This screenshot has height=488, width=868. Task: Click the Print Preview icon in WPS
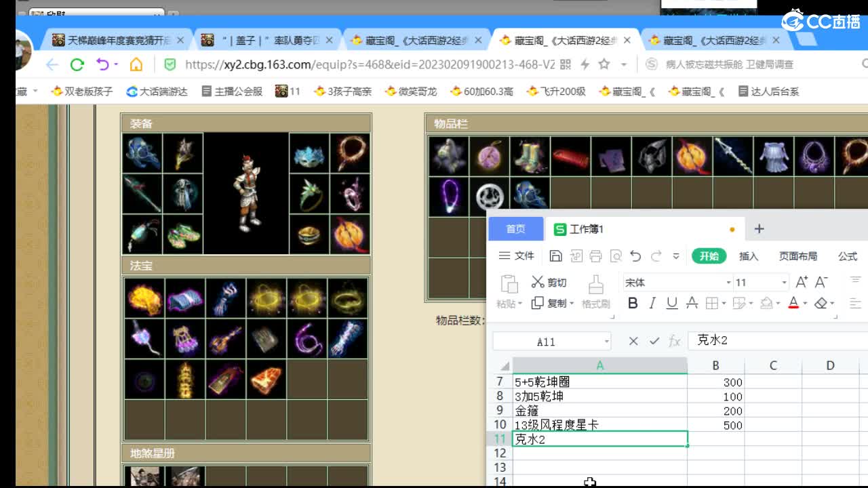pyautogui.click(x=616, y=256)
